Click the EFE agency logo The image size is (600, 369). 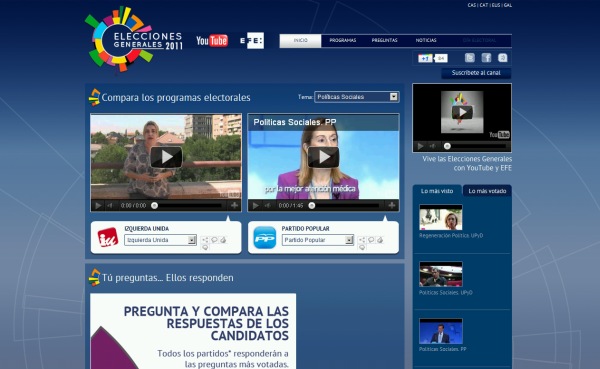(252, 41)
